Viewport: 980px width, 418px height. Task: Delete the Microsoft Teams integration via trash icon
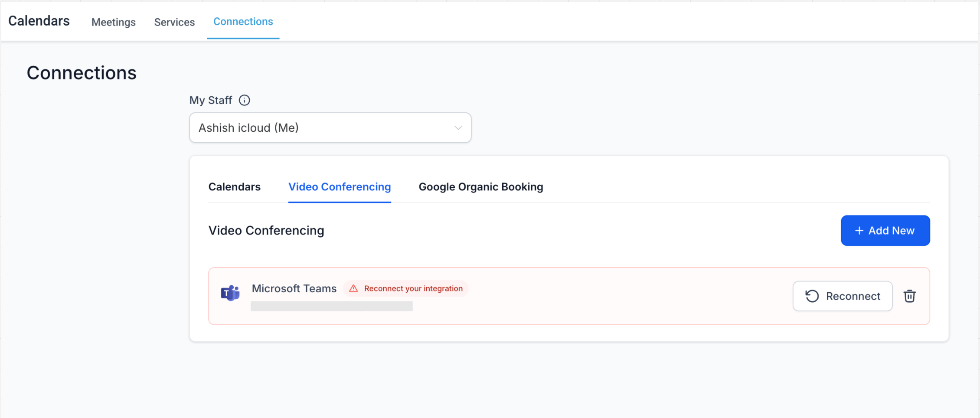(x=909, y=296)
